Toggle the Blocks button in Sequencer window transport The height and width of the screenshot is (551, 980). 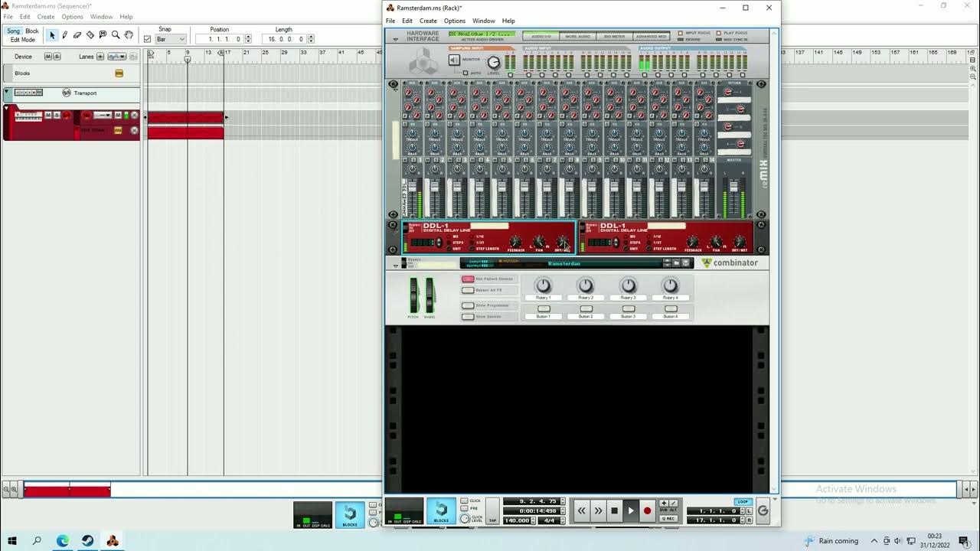[x=350, y=514]
